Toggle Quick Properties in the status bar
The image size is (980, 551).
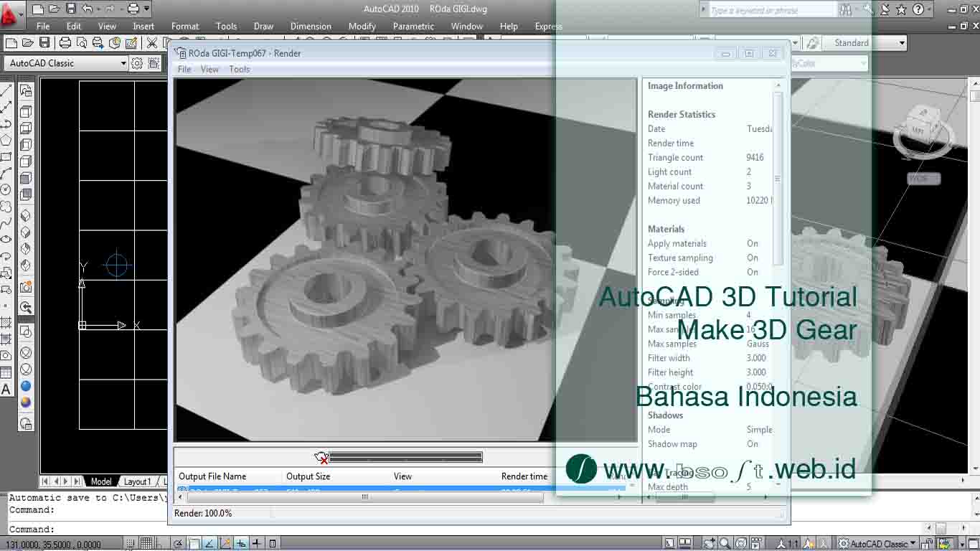click(x=273, y=544)
